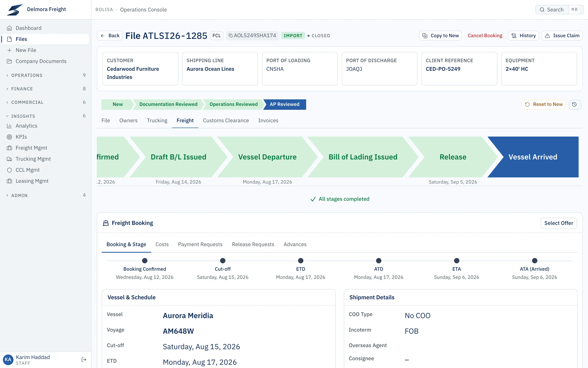Click the Delmora Freight logo
Screen dimensions: 588x368
tap(14, 9)
